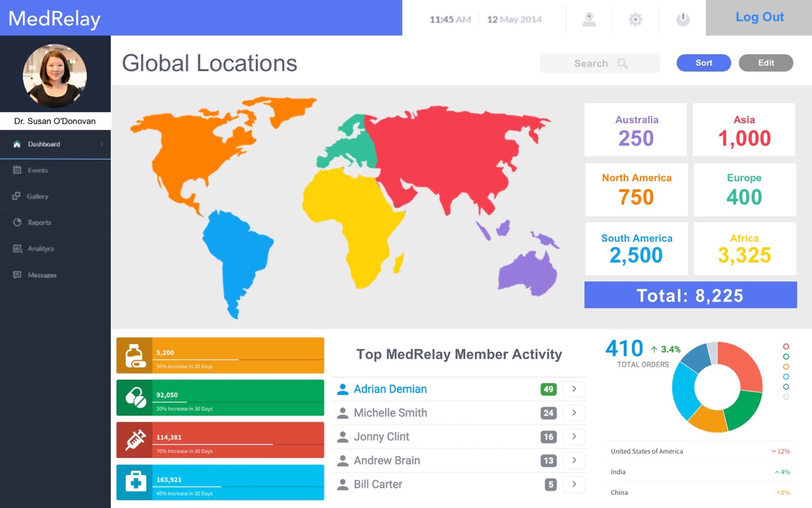Click the "Total: 8,225" bar
This screenshot has width=812, height=508.
point(691,295)
